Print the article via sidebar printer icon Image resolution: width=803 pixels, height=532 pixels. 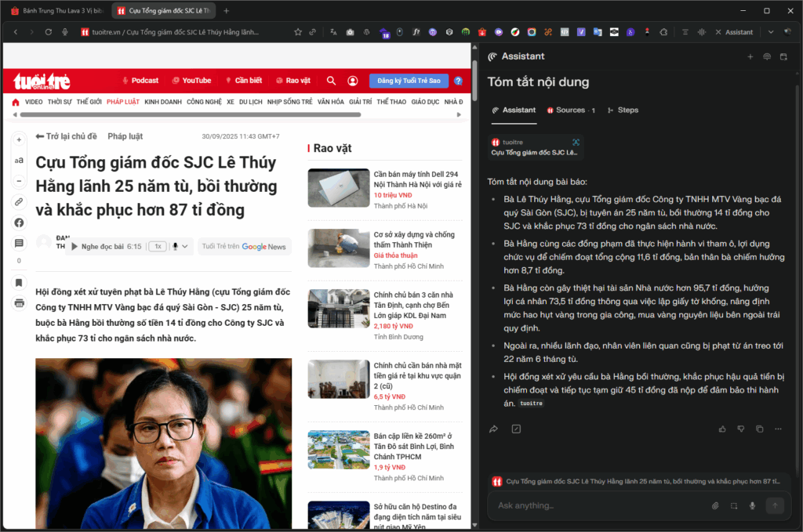[x=19, y=302]
